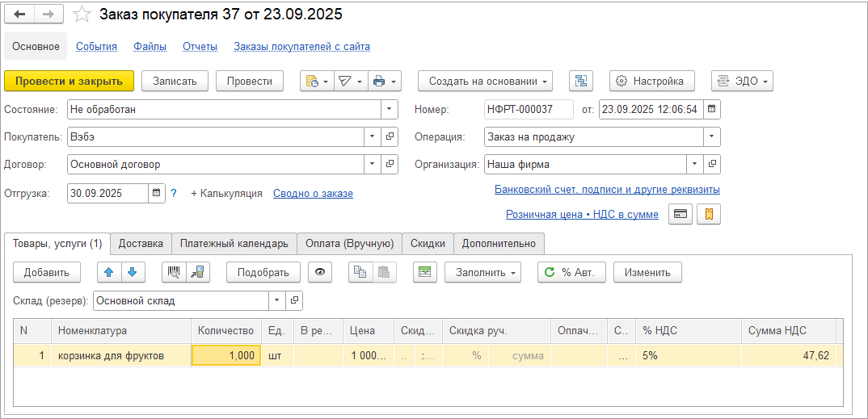The width and height of the screenshot is (868, 419).
Task: Open the Сводно о заказе link
Action: [x=313, y=193]
